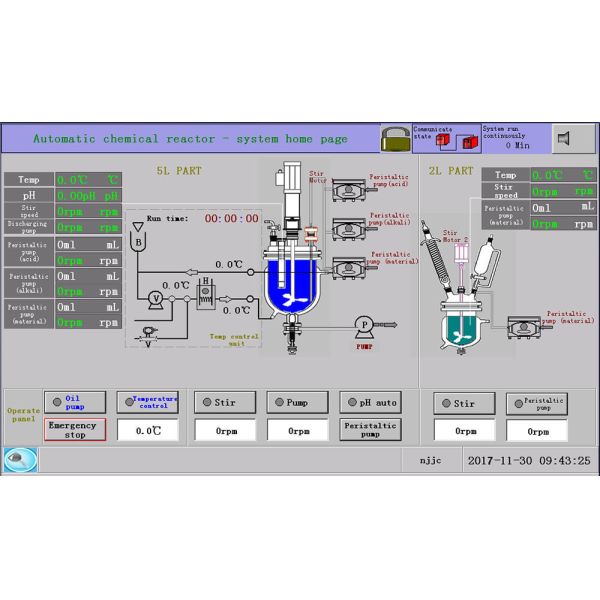Click the 2L Stir speed 0rpm field
This screenshot has width=600, height=600.
[463, 430]
